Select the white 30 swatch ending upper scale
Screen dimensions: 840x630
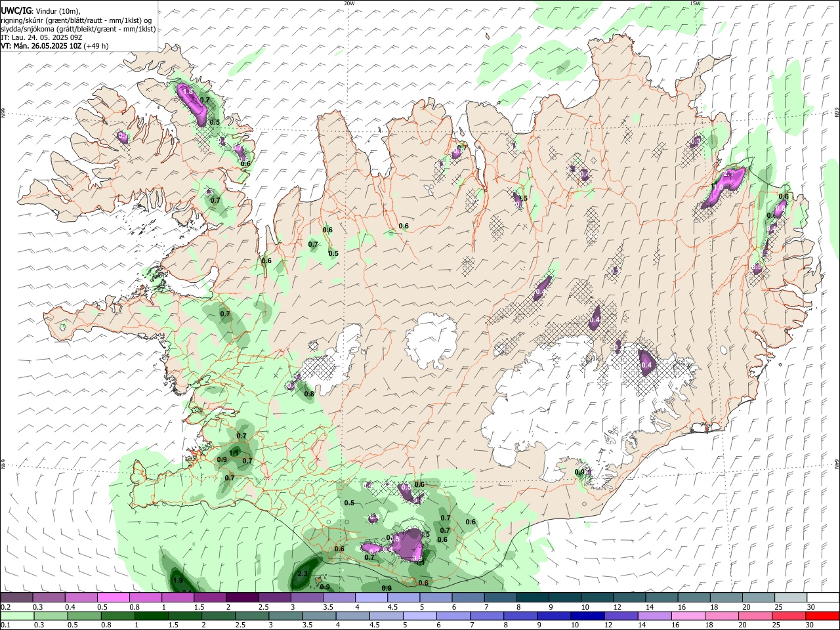(823, 597)
